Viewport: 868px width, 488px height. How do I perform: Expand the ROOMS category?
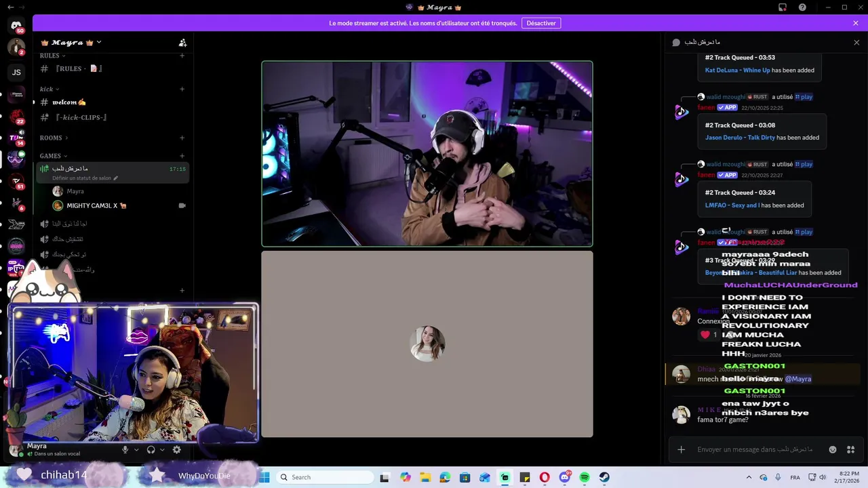54,138
